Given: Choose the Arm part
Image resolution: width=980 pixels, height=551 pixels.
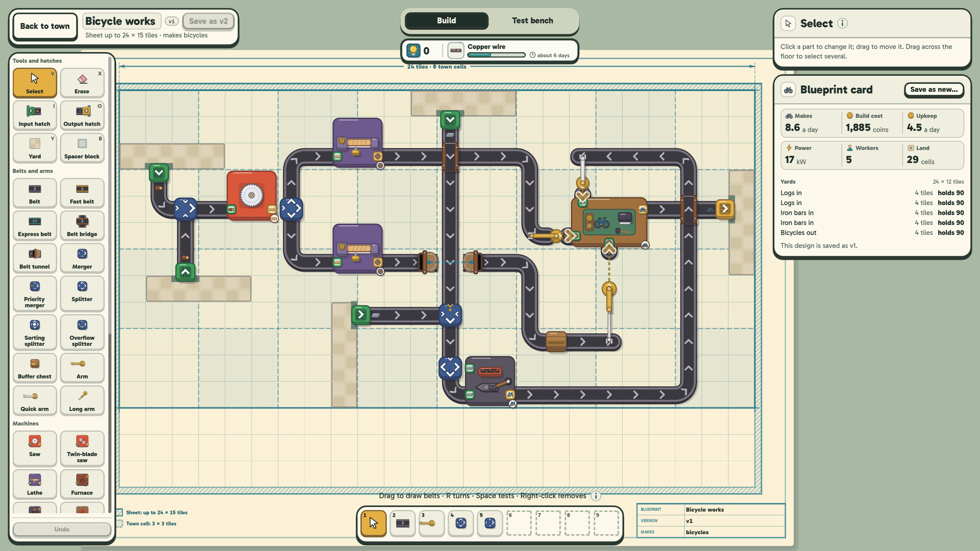Looking at the screenshot, I should (x=82, y=368).
